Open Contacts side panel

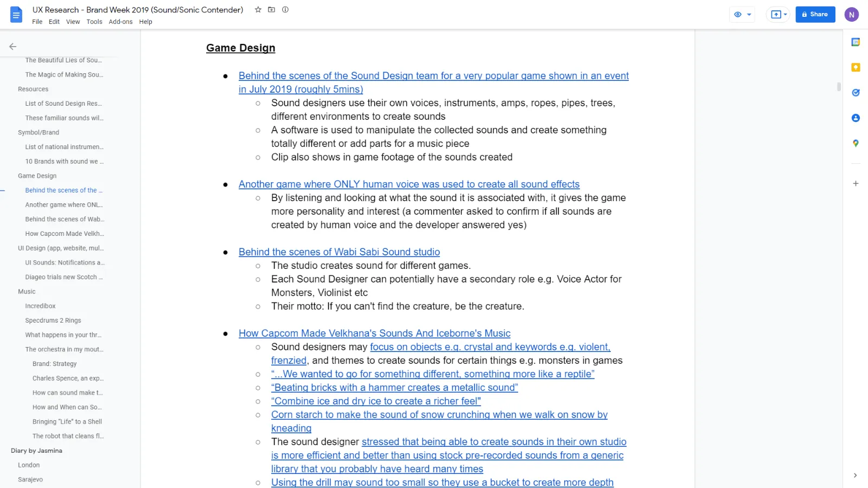(x=856, y=118)
